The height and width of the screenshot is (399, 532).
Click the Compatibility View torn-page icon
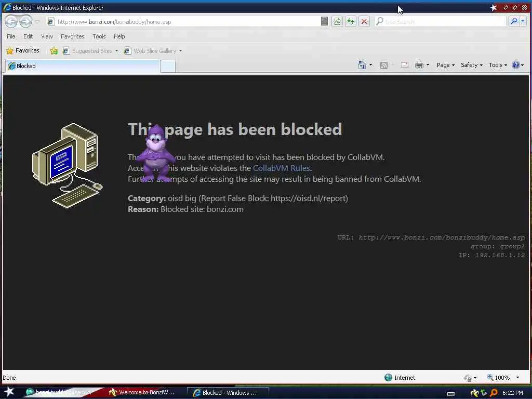[337, 22]
